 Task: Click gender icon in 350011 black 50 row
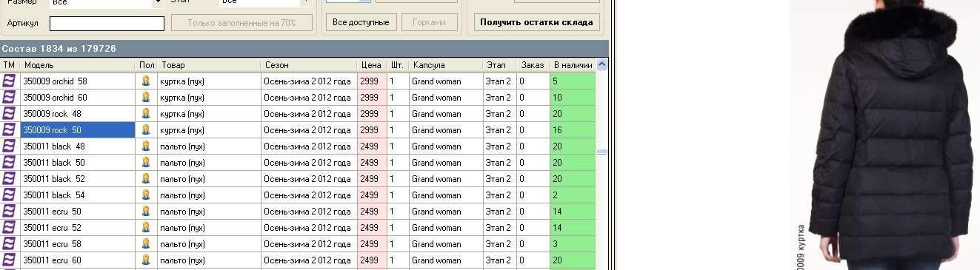click(x=146, y=162)
